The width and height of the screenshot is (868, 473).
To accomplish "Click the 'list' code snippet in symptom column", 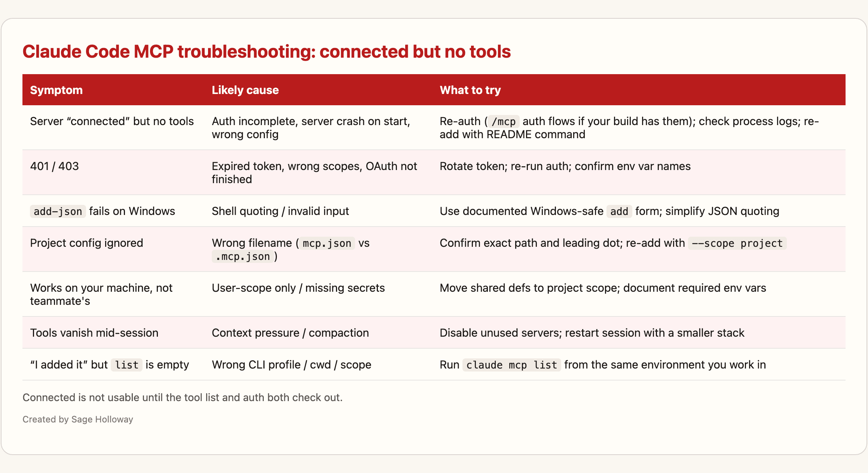I will pos(126,365).
